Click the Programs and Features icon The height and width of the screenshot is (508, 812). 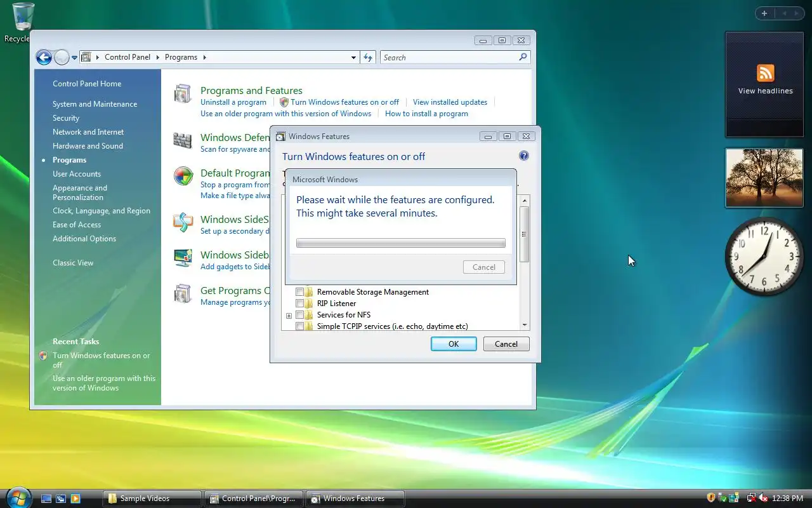(x=183, y=94)
